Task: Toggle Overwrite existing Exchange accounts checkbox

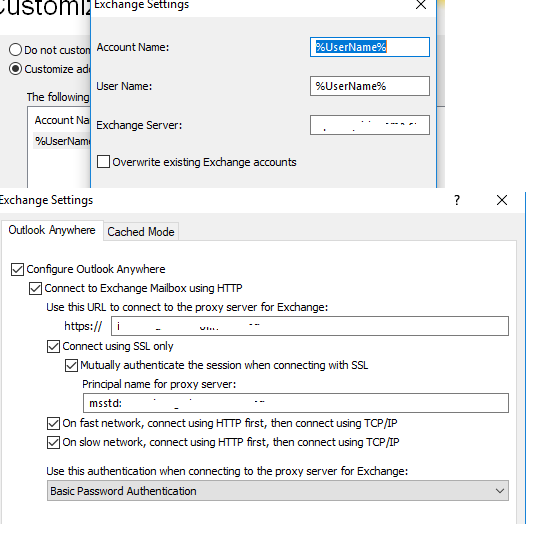Action: point(103,162)
